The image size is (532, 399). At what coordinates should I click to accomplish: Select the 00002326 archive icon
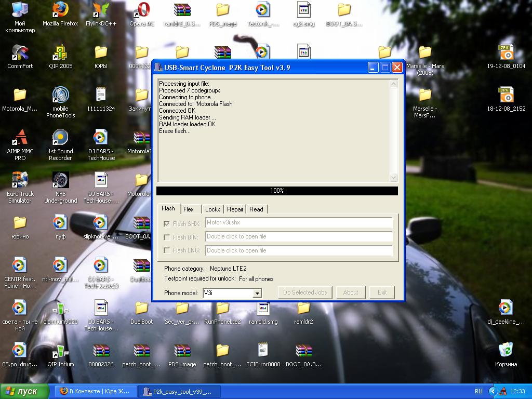point(101,355)
